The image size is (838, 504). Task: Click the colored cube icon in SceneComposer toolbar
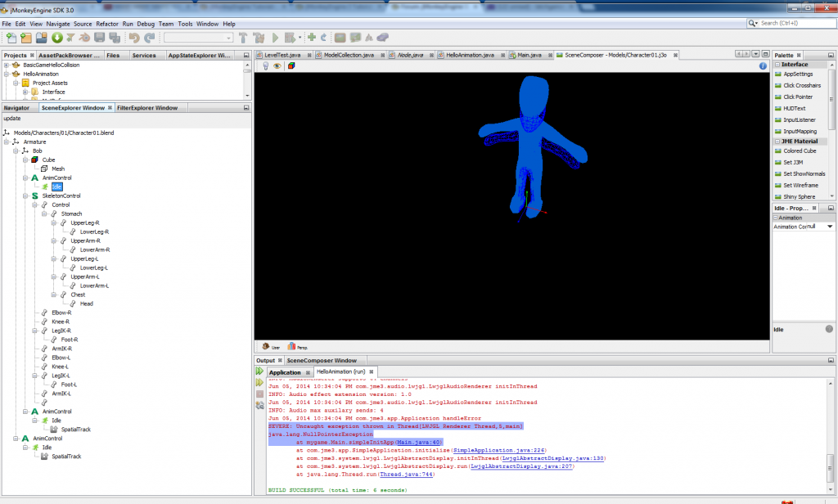(291, 65)
